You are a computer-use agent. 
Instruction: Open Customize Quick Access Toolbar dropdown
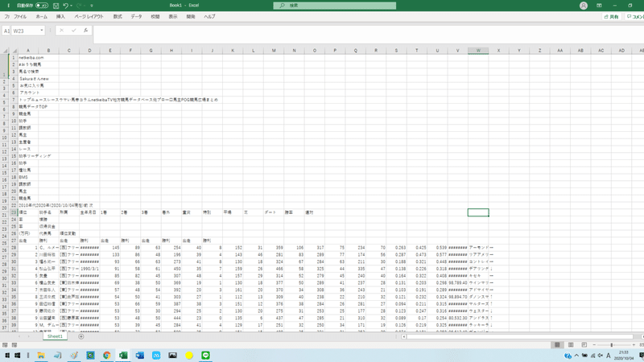click(x=92, y=6)
